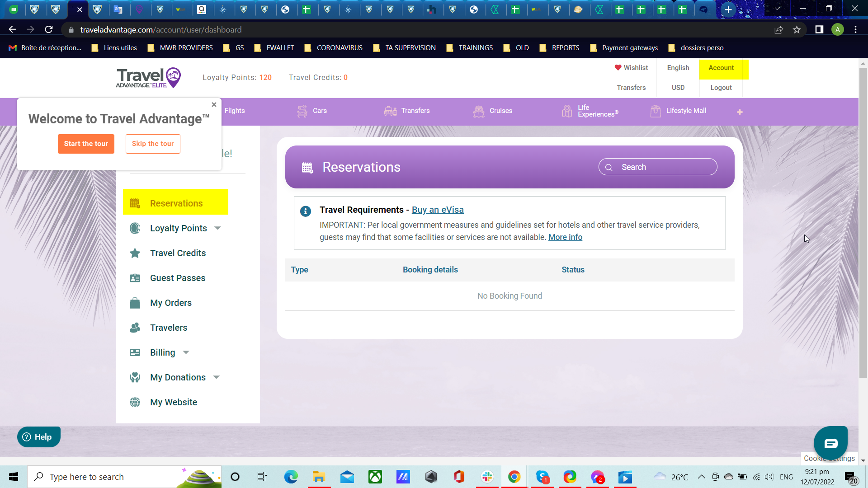Click the Travel Advantage Elite logo
The width and height of the screenshot is (868, 488).
[x=148, y=78]
